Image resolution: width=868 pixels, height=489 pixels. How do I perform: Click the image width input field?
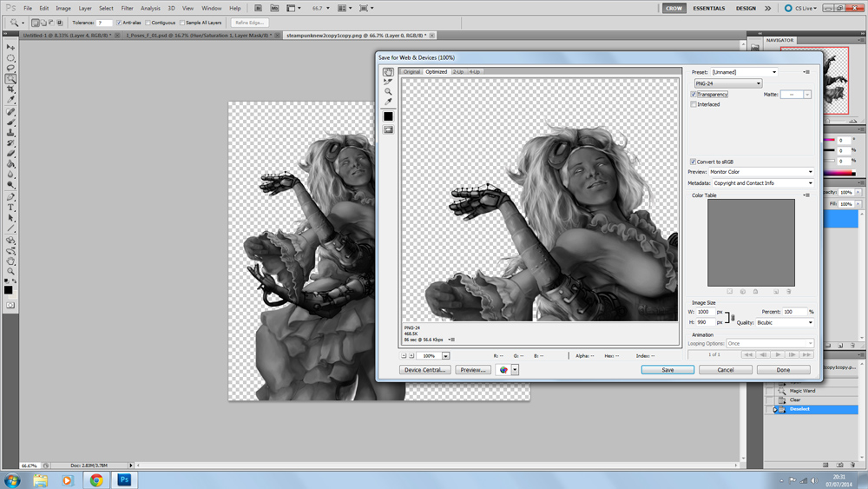tap(706, 312)
